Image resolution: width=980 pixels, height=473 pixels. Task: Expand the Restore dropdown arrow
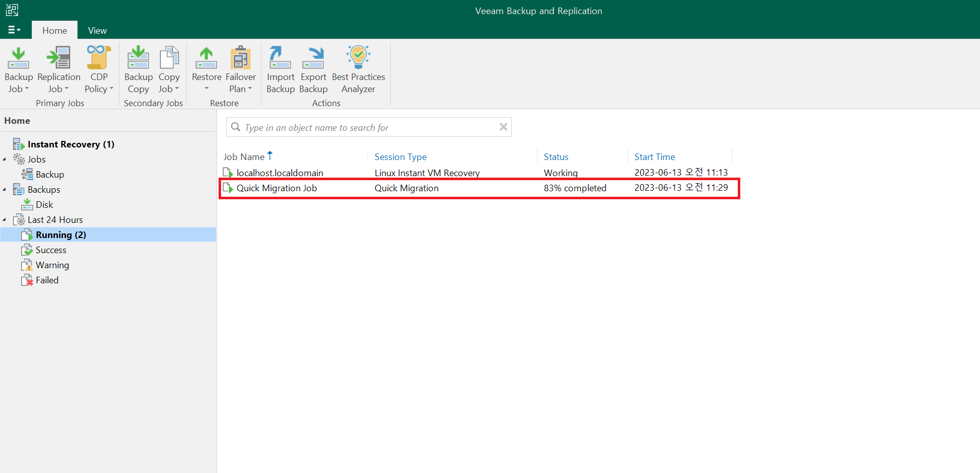206,89
